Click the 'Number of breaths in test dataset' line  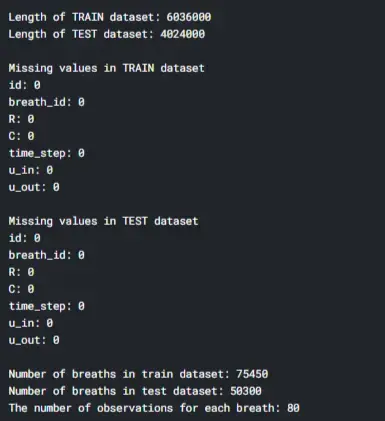click(135, 391)
